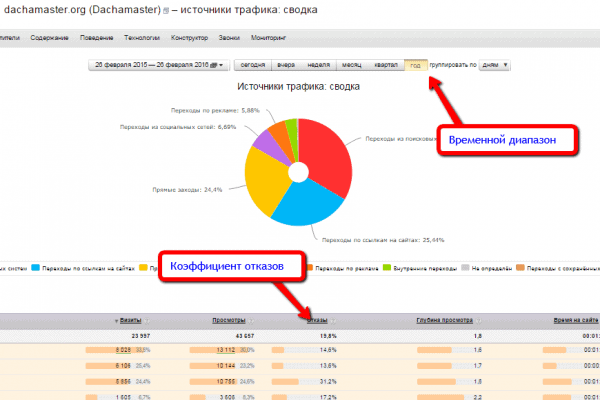Viewport: 600px width, 400px height.
Task: Toggle orange legend Переходы по рекламе
Action: (x=342, y=268)
